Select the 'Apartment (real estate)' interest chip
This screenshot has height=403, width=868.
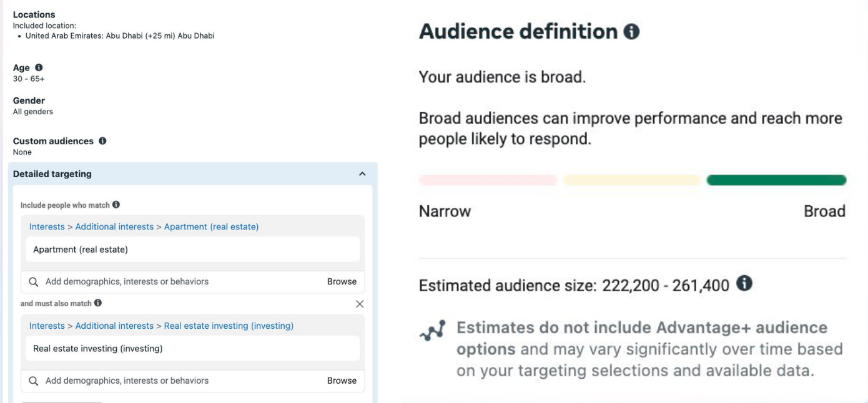(193, 250)
